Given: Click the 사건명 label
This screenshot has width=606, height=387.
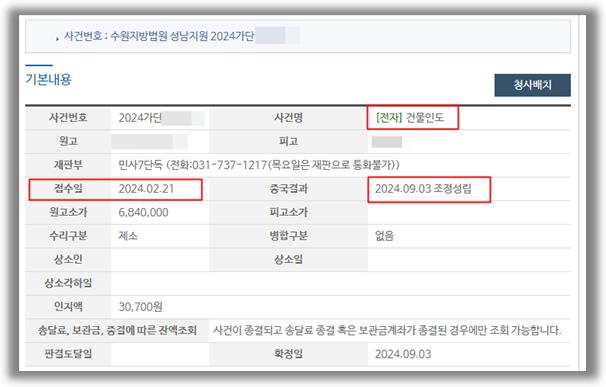Looking at the screenshot, I should [x=288, y=118].
